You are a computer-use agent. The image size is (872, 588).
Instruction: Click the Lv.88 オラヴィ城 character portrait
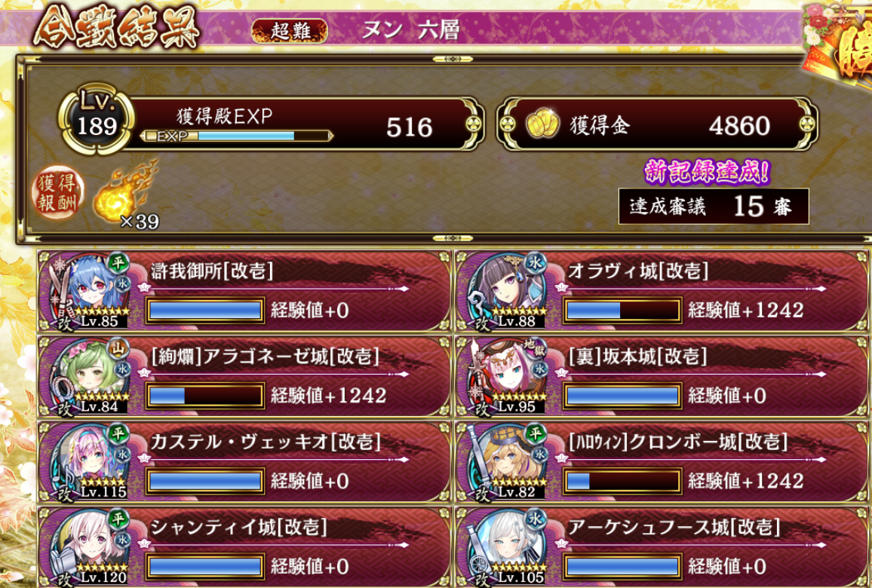(507, 291)
